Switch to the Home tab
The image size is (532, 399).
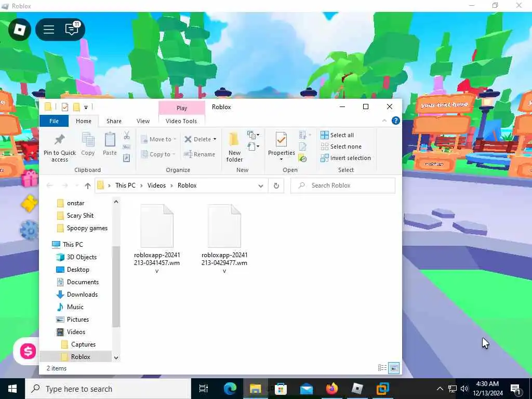[x=84, y=121]
